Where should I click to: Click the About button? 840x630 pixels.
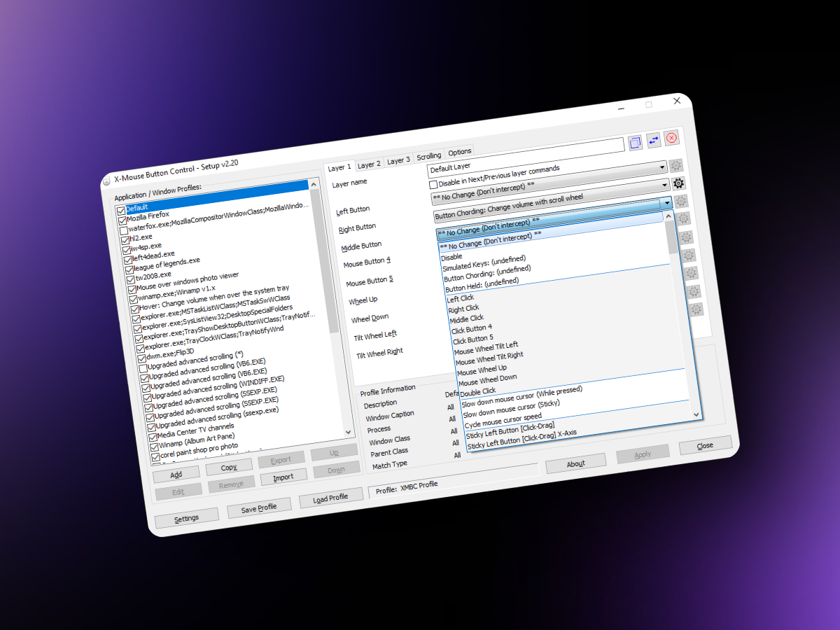(x=575, y=463)
